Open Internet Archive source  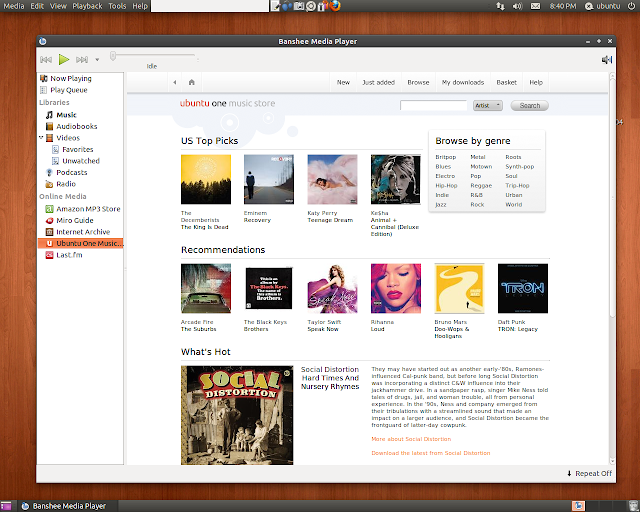point(78,232)
